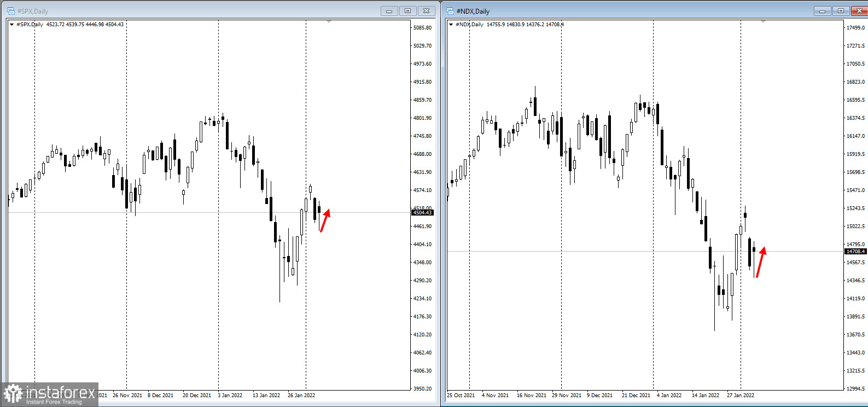This screenshot has width=868, height=407.
Task: Click the 3 Jan 2022 date on SPX axis
Action: tap(230, 396)
